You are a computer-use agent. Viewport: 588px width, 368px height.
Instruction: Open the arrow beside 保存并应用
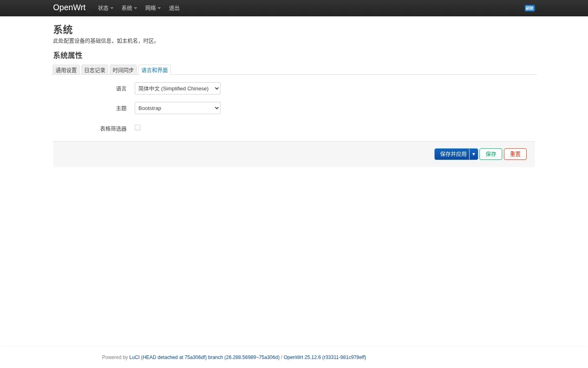pos(474,154)
